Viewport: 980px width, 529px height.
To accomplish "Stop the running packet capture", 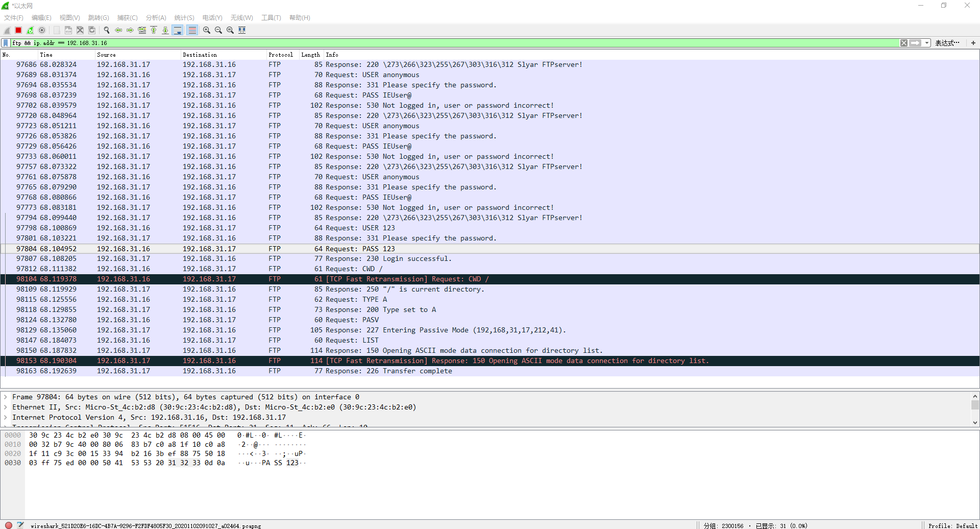I will (x=18, y=30).
